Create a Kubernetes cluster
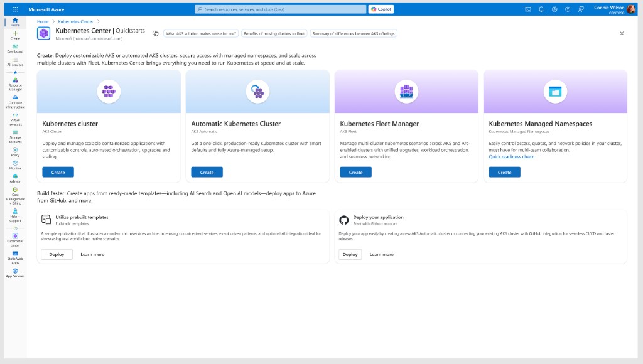 click(x=58, y=172)
